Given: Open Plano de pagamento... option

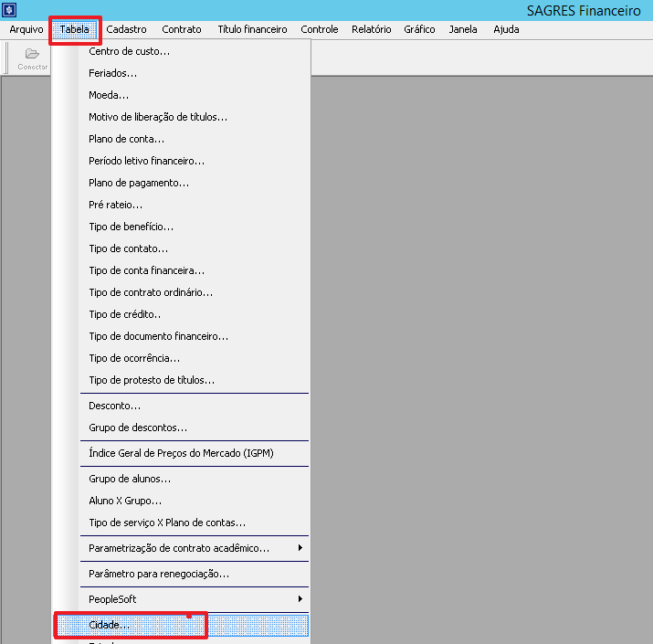Looking at the screenshot, I should point(139,183).
